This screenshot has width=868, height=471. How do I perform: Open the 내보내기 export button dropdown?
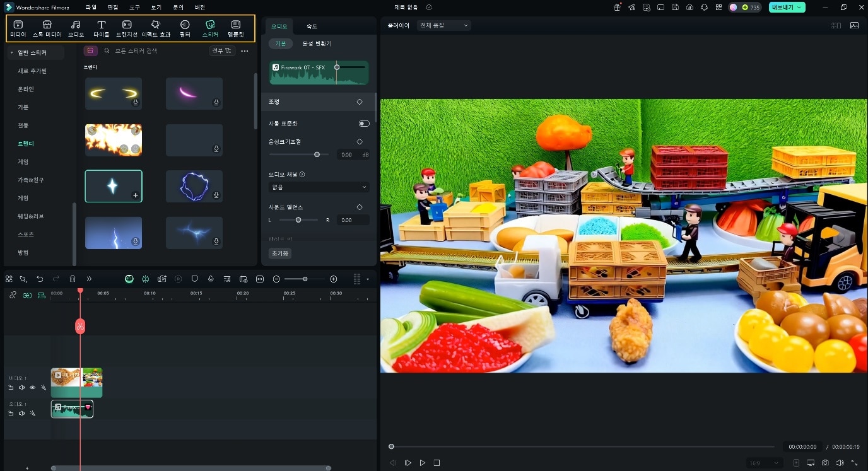pos(787,8)
